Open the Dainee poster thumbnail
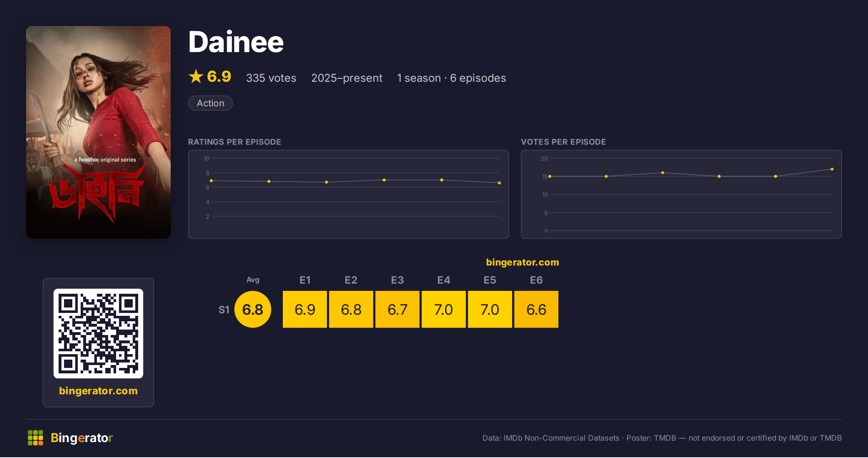Screen dimensions: 868x458 [x=98, y=132]
